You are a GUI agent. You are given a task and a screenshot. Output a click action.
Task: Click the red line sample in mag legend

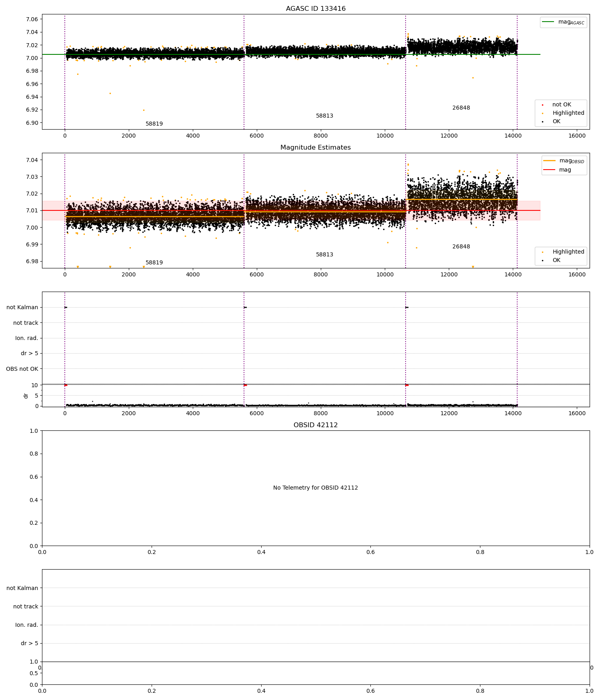point(550,170)
